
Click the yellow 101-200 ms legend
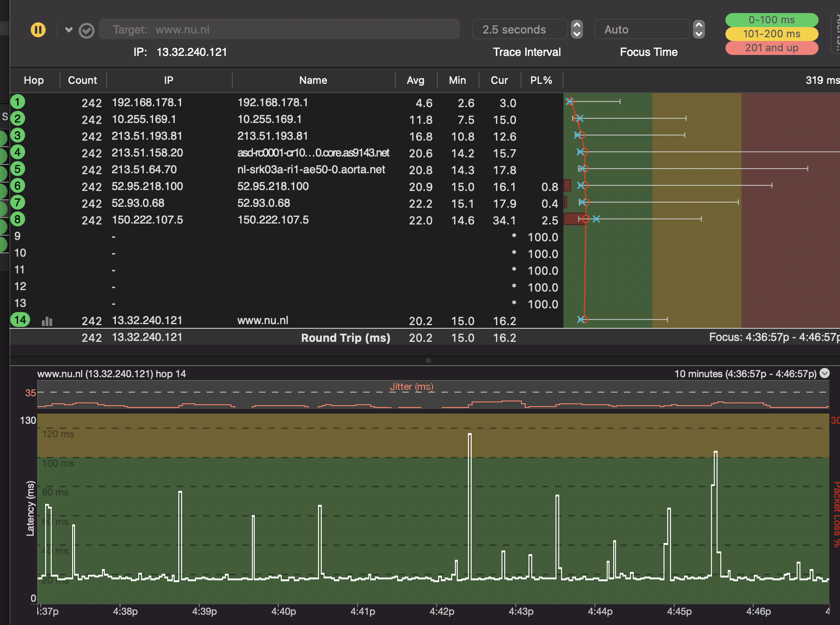pyautogui.click(x=772, y=34)
